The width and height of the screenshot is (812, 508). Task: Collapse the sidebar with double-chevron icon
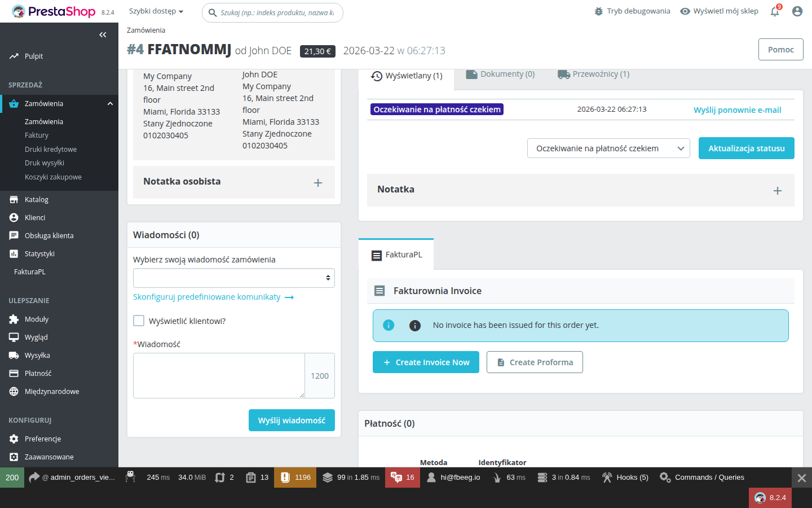click(103, 35)
